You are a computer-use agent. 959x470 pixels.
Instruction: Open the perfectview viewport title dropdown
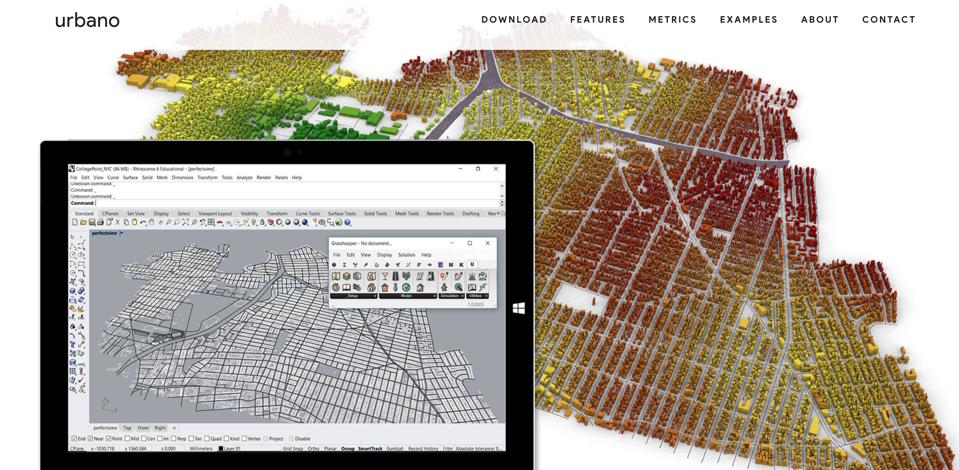122,233
